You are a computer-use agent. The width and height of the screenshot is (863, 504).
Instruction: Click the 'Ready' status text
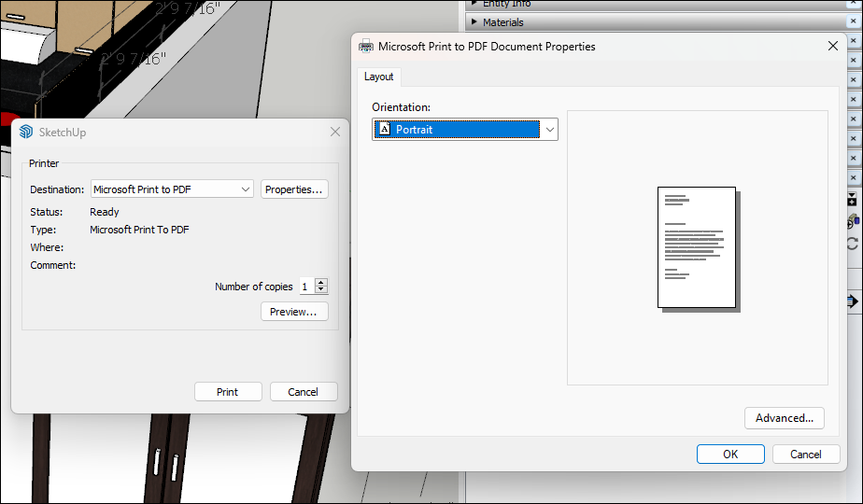[x=105, y=212]
